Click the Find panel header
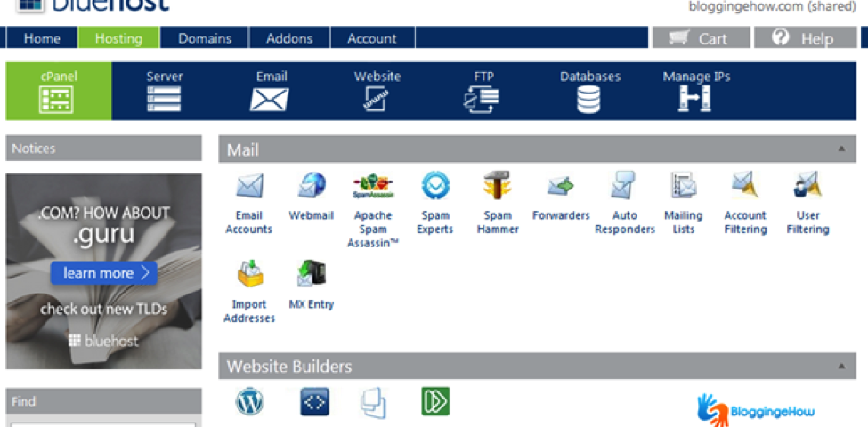 [x=104, y=401]
